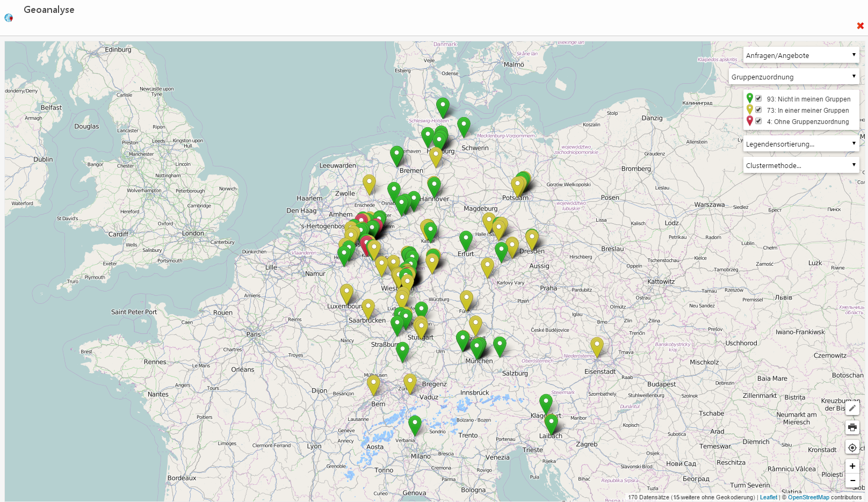This screenshot has height=502, width=868.
Task: Click the yellow marker near Eisenstadt
Action: coord(597,346)
